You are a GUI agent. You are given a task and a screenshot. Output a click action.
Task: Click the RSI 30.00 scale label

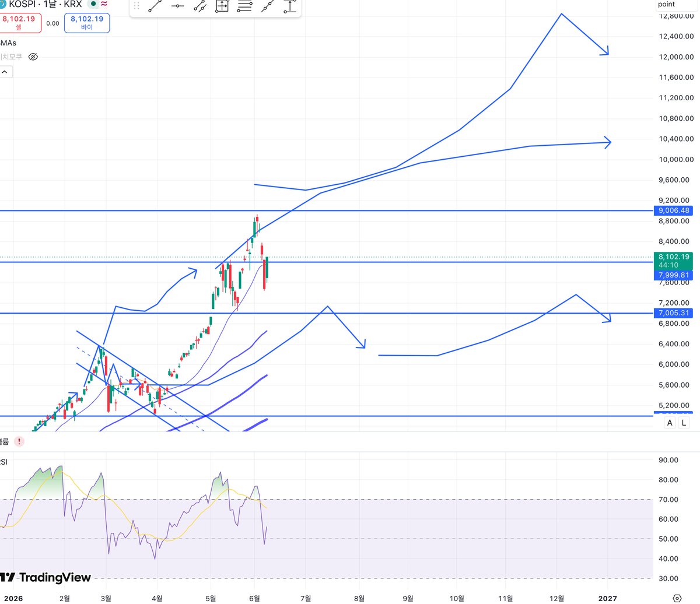(668, 578)
